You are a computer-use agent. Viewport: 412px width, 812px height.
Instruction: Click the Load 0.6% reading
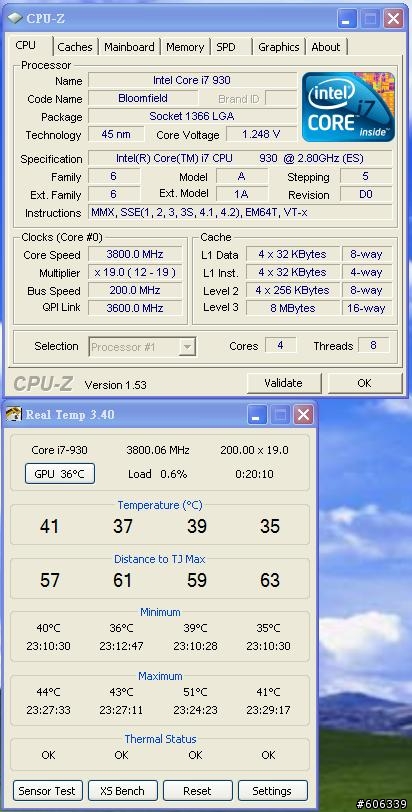point(158,474)
